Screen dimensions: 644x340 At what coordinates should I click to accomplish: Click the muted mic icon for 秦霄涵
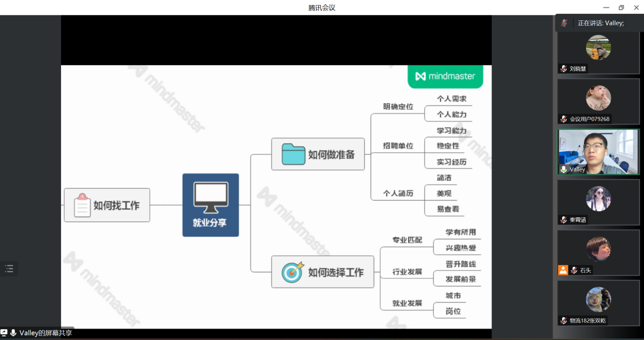(564, 220)
